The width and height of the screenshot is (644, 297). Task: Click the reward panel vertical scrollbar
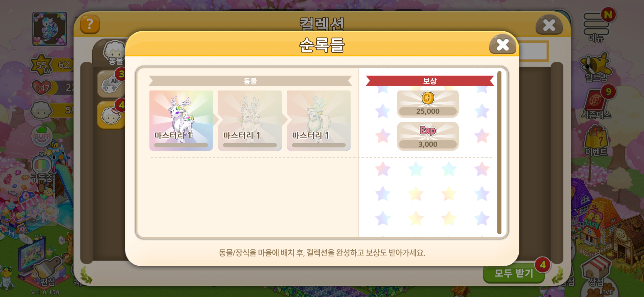click(499, 152)
